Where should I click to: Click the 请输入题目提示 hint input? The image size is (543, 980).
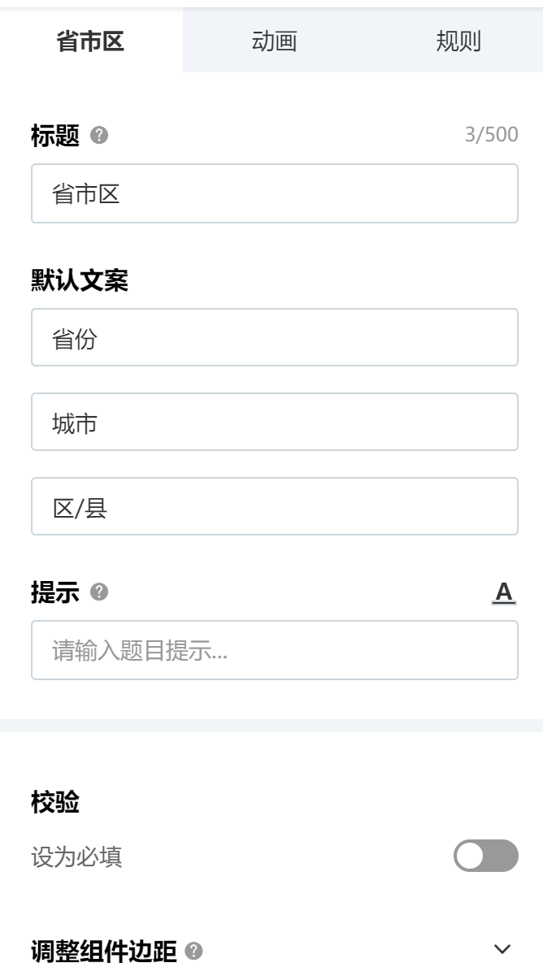[275, 650]
